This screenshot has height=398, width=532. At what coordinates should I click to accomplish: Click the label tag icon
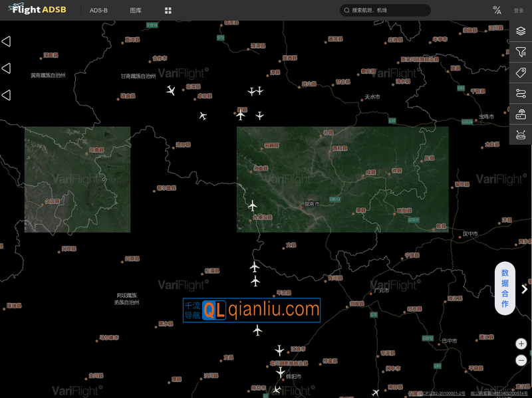click(521, 72)
